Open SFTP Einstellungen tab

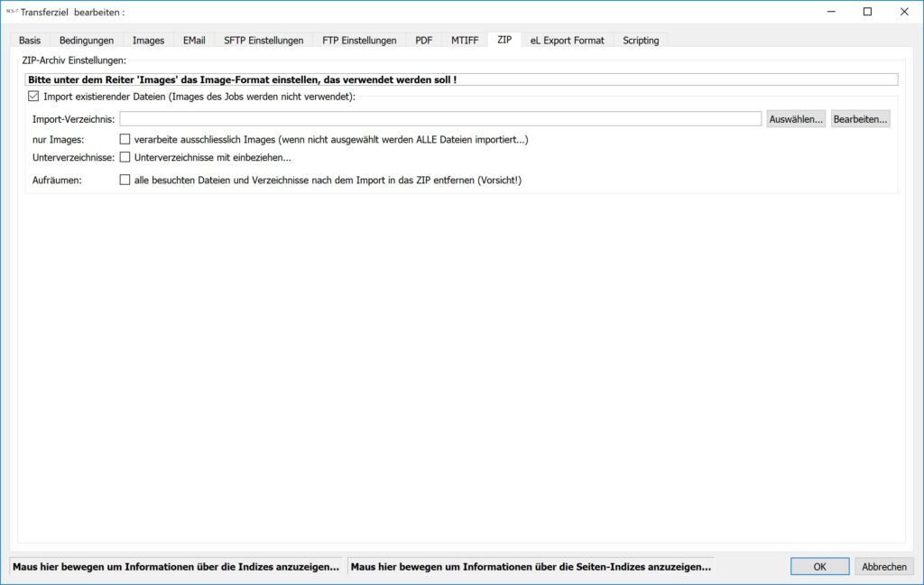[x=263, y=40]
